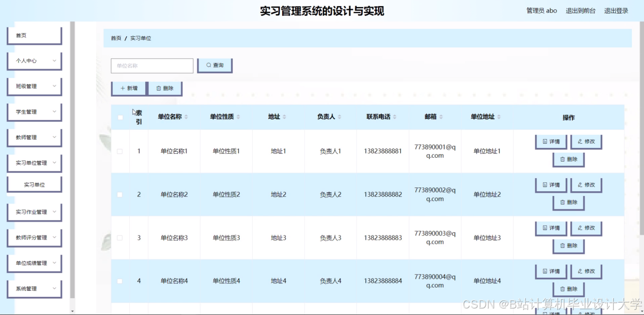This screenshot has width=644, height=315.
Task: Expand the 学生管理 sidebar menu
Action: 34,112
